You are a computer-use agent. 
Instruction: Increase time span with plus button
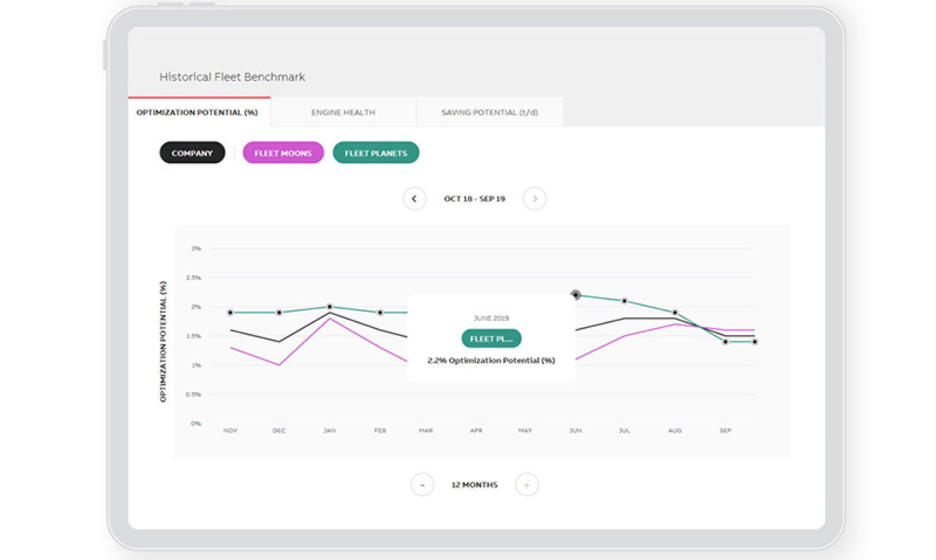pyautogui.click(x=526, y=485)
